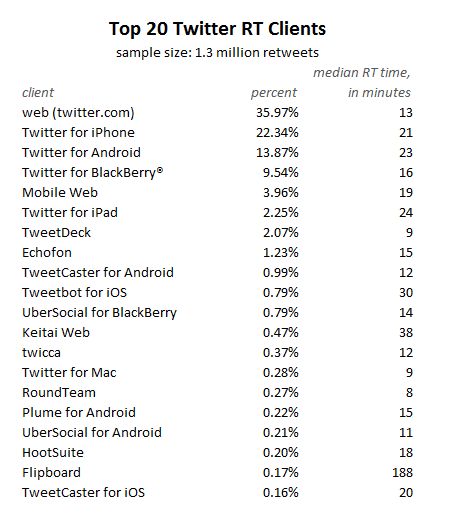Click the 188 minute value for Flipboard
459x523 pixels.
click(403, 473)
